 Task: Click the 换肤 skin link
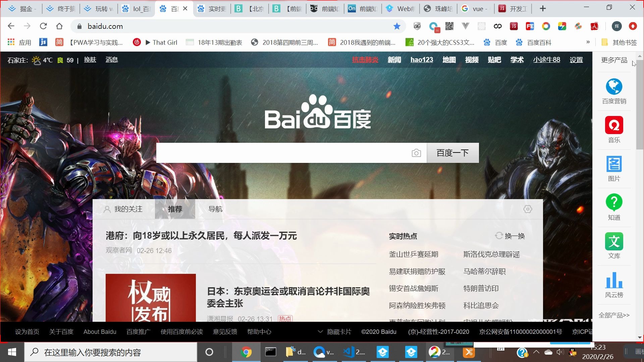coord(90,60)
